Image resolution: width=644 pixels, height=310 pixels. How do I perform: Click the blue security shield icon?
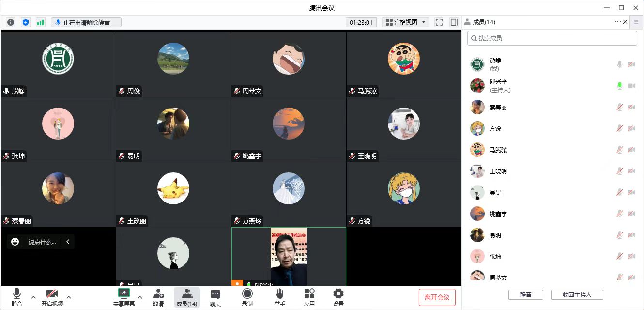coord(26,22)
